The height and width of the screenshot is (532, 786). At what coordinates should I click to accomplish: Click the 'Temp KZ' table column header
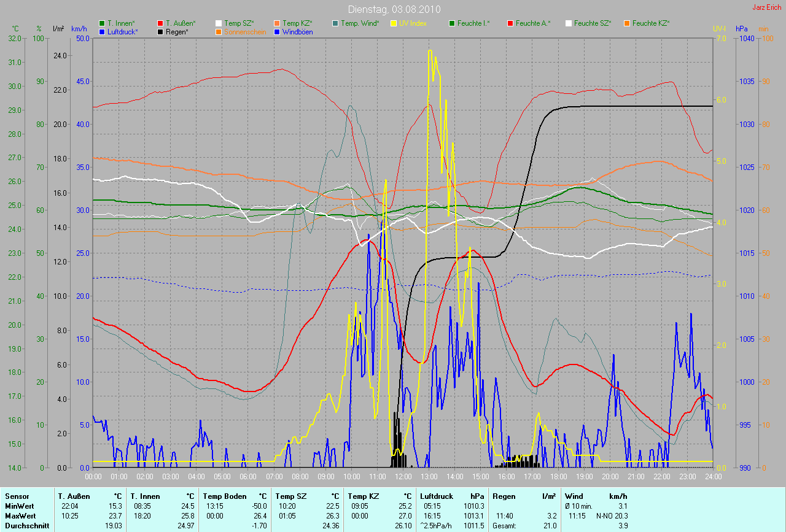point(363,496)
